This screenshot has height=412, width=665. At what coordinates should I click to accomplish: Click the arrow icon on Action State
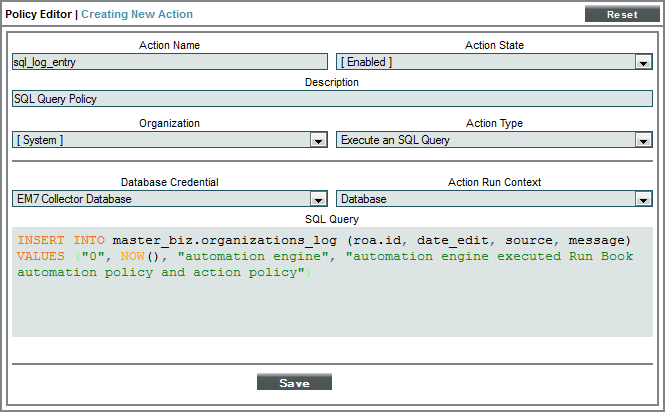pyautogui.click(x=643, y=62)
